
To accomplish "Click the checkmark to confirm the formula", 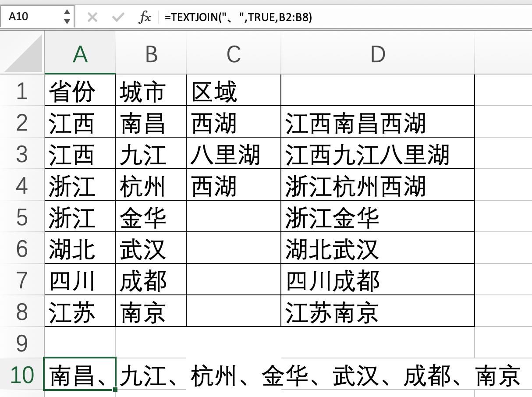I will (x=117, y=16).
